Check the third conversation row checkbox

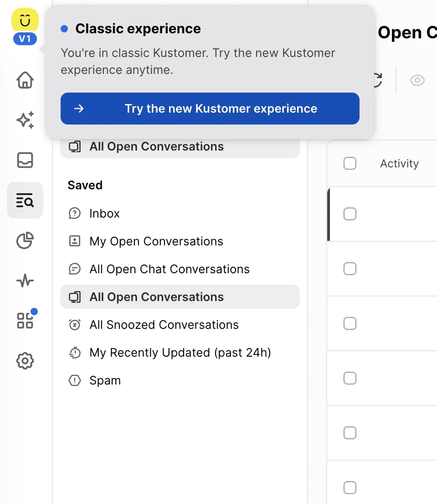pos(350,323)
